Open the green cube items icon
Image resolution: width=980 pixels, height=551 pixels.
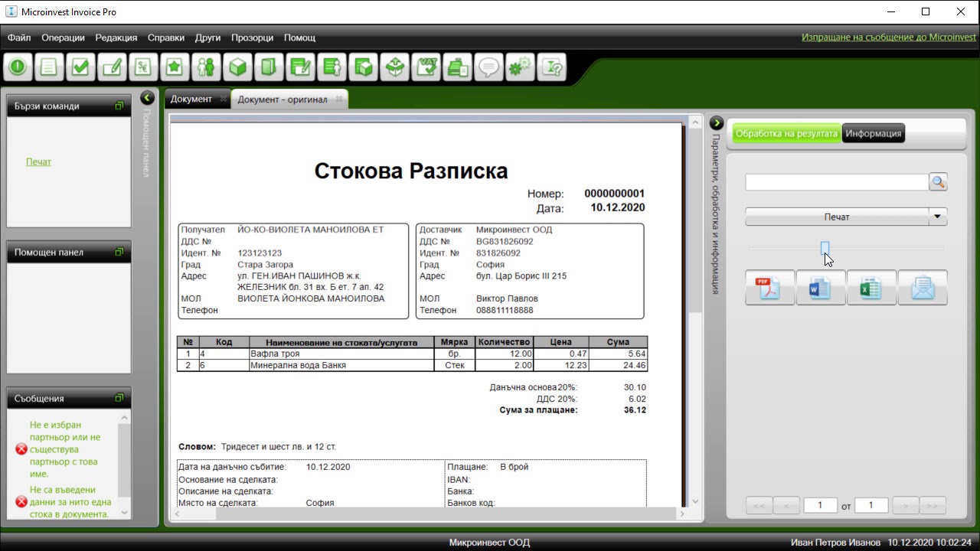237,67
